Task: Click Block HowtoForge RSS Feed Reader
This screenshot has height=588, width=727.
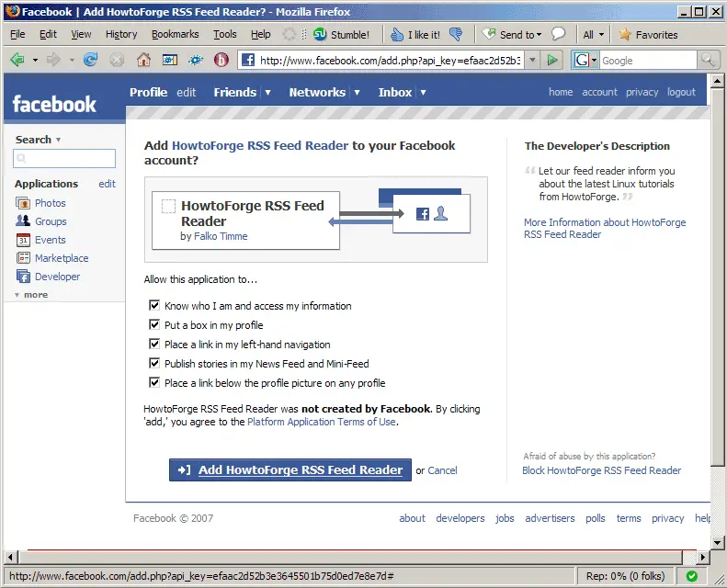Action: [x=601, y=470]
